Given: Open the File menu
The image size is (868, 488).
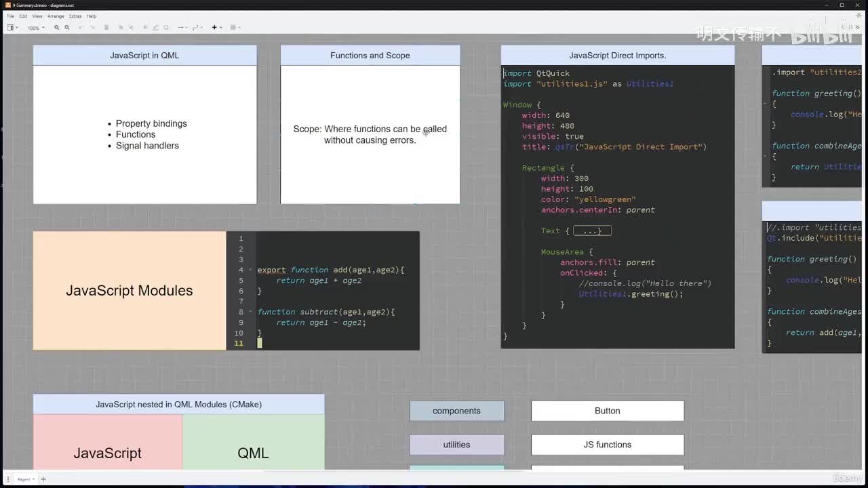Looking at the screenshot, I should (10, 16).
